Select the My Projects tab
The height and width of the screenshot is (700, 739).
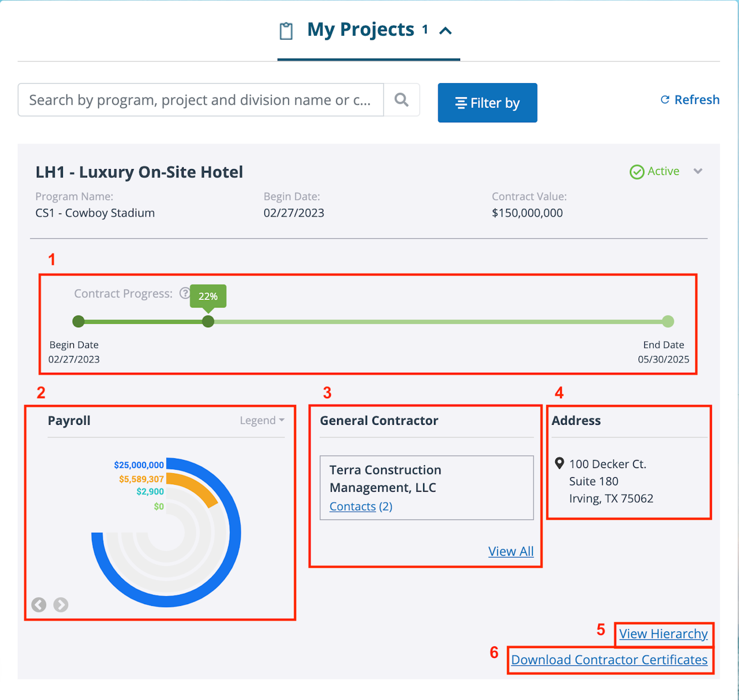click(x=361, y=30)
